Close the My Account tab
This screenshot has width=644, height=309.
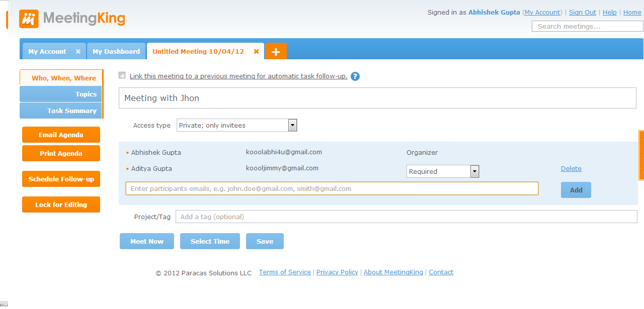(78, 52)
